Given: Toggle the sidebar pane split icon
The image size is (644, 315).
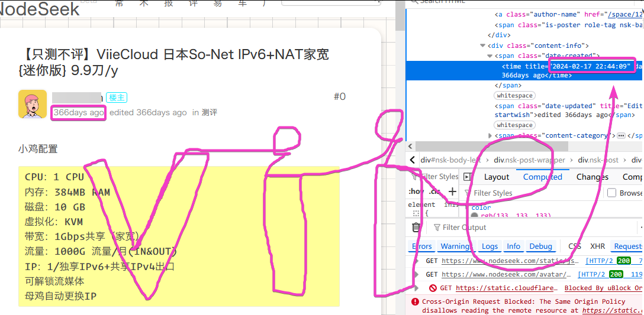Looking at the screenshot, I should pos(467,177).
